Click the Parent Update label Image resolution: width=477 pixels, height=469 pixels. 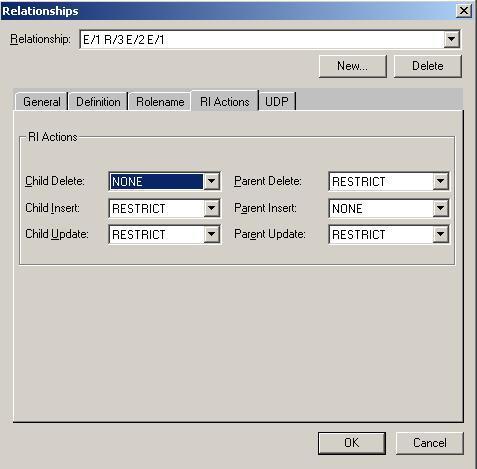coord(270,234)
